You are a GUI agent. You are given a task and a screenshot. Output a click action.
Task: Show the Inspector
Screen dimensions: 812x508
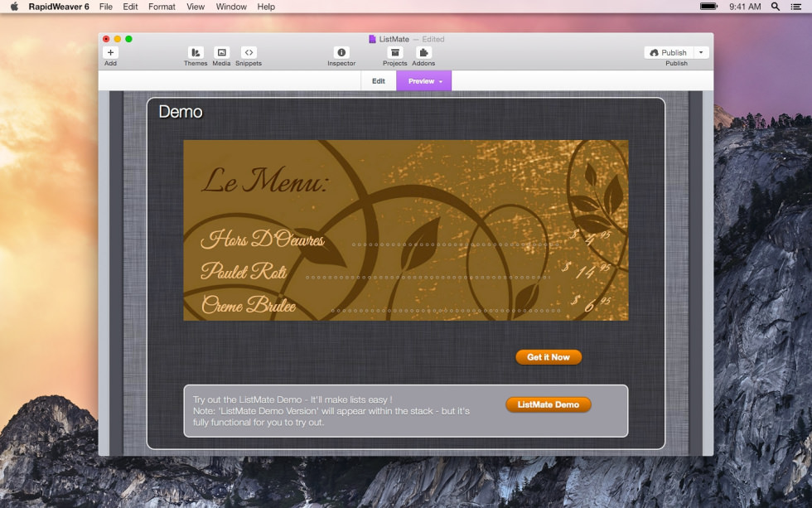pyautogui.click(x=341, y=52)
